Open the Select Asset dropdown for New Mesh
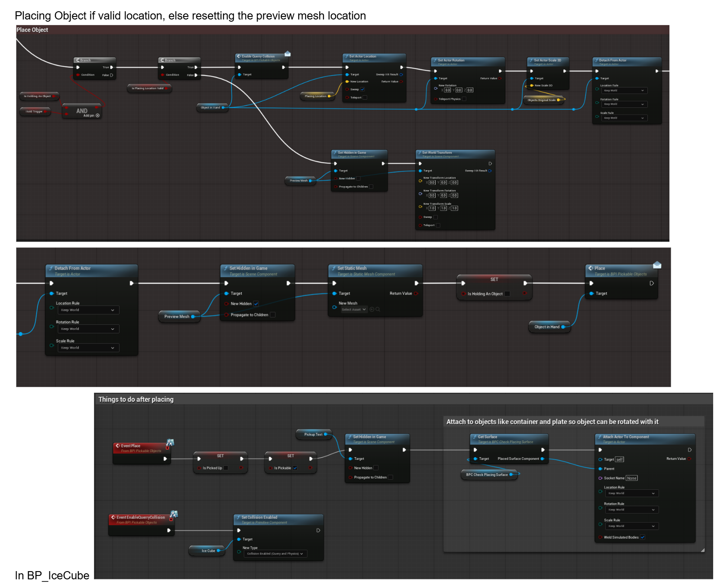This screenshot has height=588, width=724. 354,309
